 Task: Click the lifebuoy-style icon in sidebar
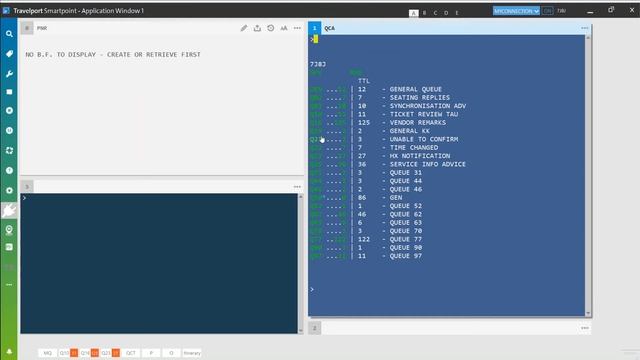click(9, 151)
